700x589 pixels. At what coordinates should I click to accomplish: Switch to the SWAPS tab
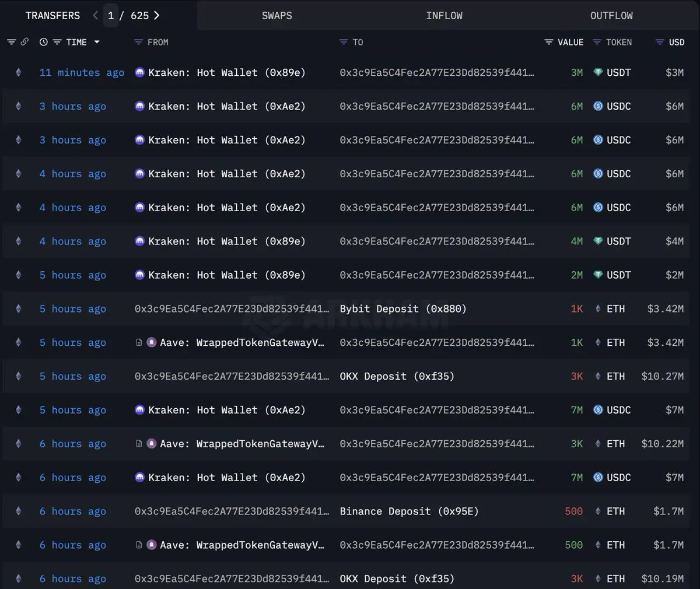tap(277, 16)
